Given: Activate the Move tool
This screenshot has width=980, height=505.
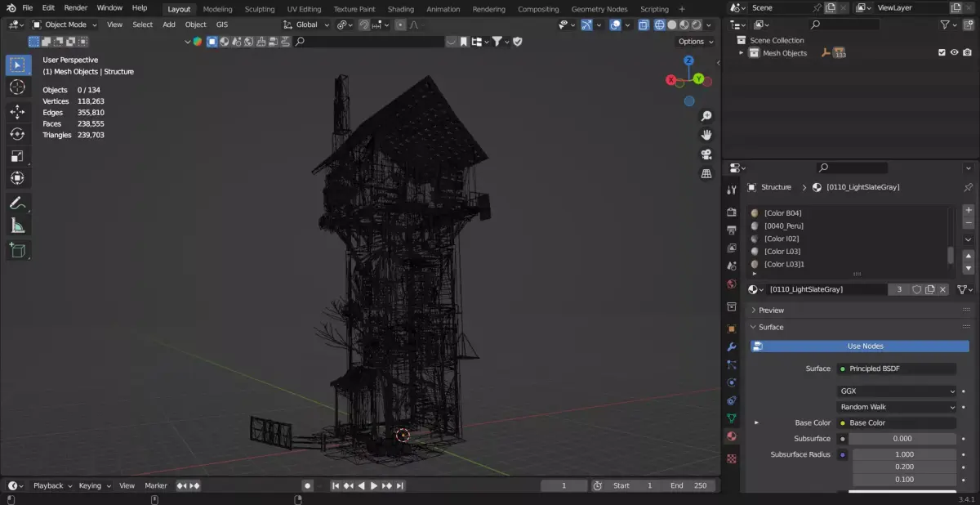Looking at the screenshot, I should click(x=17, y=111).
